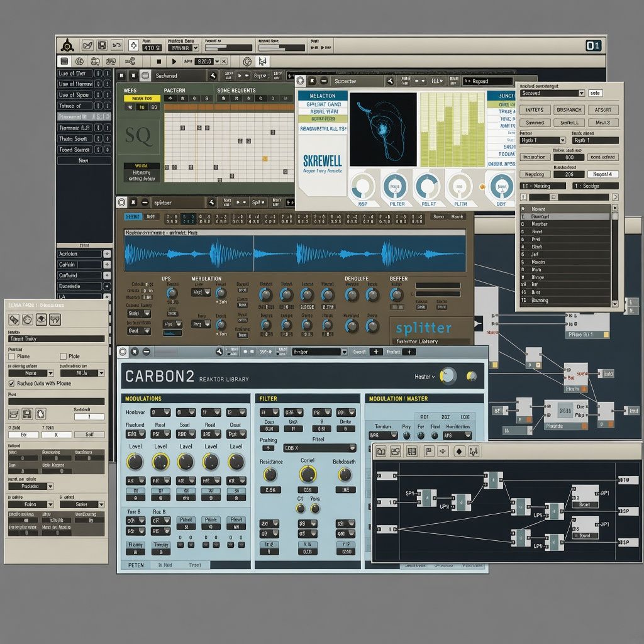Click the panel icon left of the Sucherad title

[145, 75]
